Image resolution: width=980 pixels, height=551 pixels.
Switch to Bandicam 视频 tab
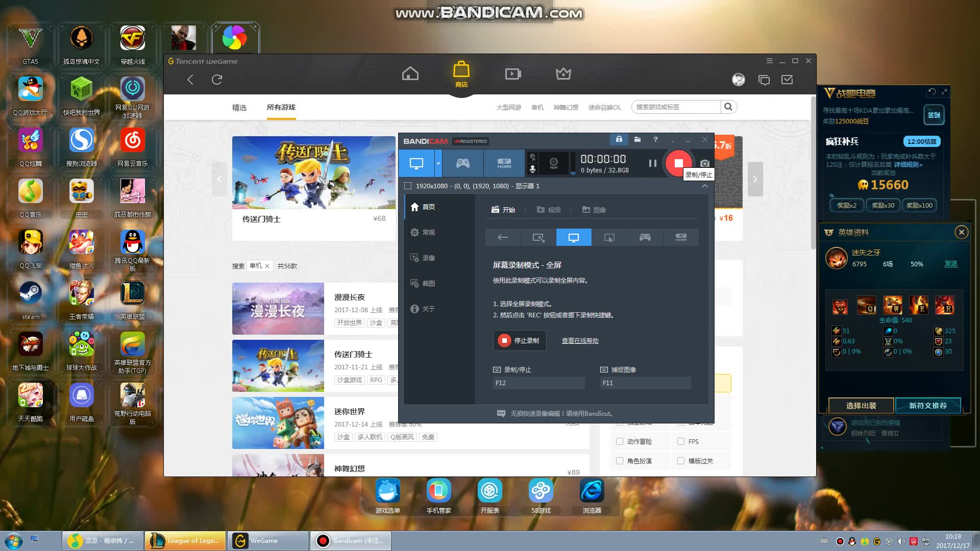click(549, 210)
